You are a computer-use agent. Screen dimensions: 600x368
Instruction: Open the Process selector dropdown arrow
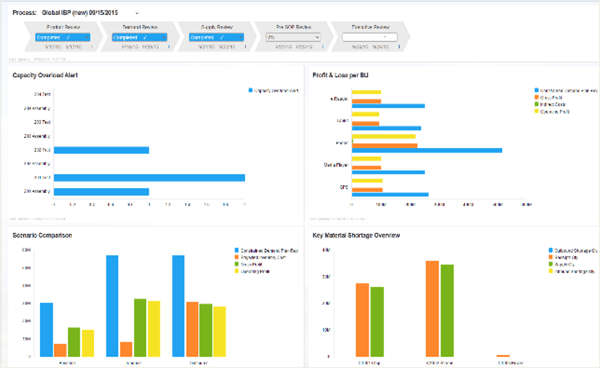click(137, 13)
